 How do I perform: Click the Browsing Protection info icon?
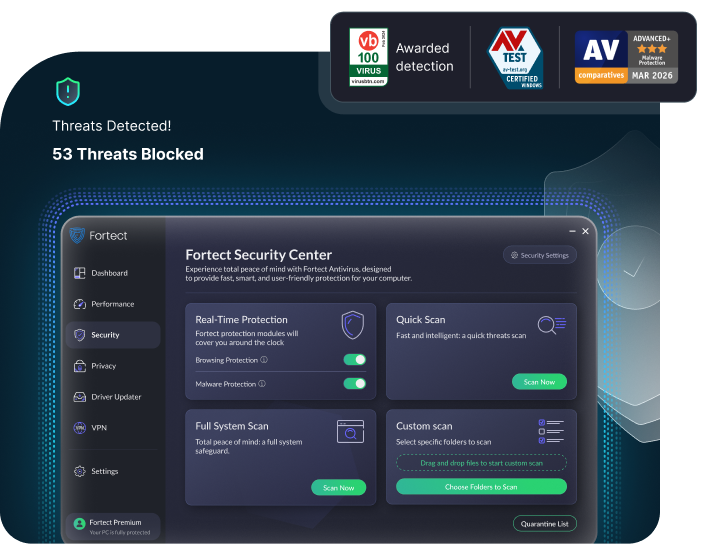click(264, 360)
